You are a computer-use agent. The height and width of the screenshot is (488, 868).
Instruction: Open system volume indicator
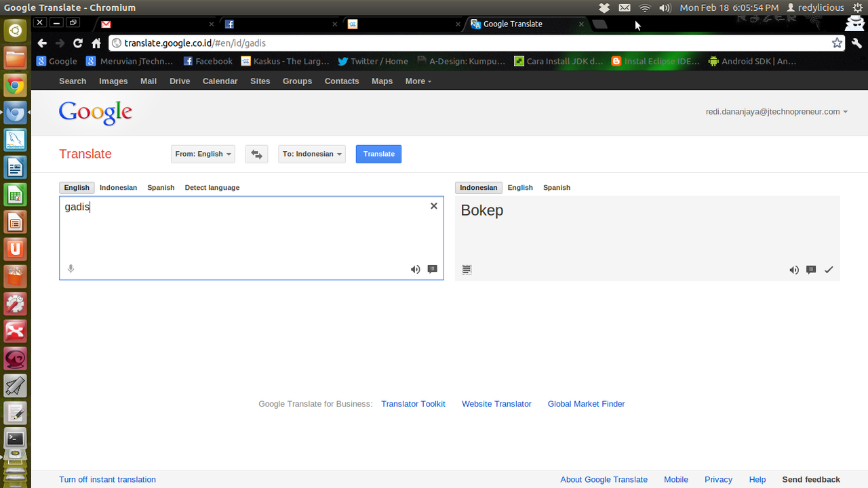665,7
